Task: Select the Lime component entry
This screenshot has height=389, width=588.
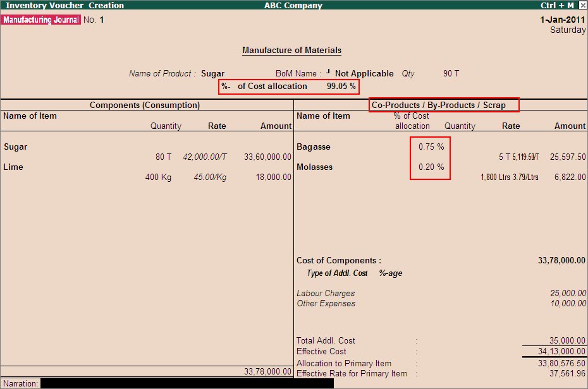Action: (15, 166)
